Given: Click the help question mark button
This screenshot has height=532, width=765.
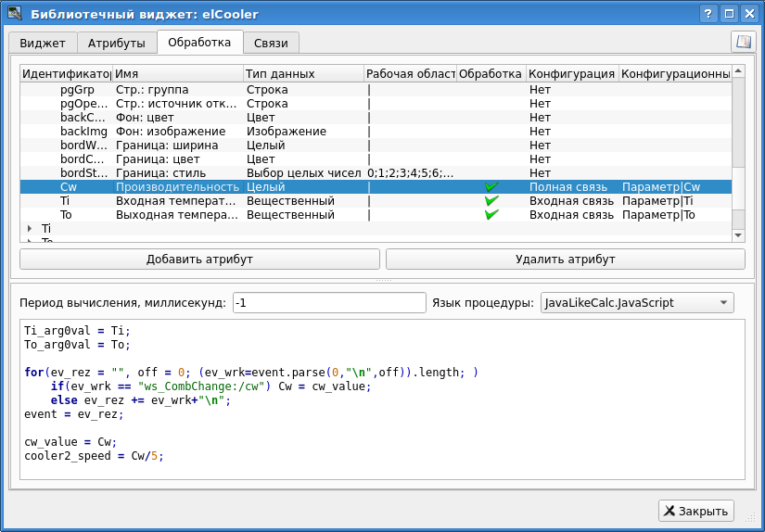Looking at the screenshot, I should pos(708,14).
